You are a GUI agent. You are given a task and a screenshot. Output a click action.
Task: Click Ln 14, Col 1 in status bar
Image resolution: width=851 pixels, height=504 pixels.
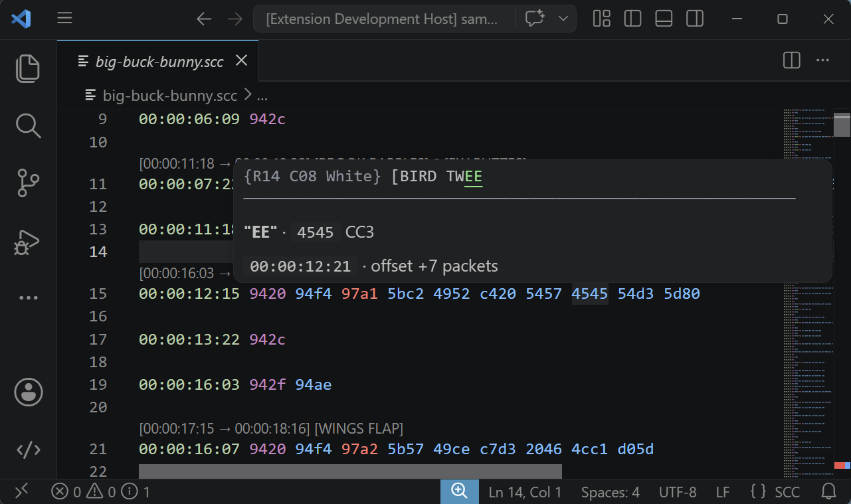(x=525, y=492)
